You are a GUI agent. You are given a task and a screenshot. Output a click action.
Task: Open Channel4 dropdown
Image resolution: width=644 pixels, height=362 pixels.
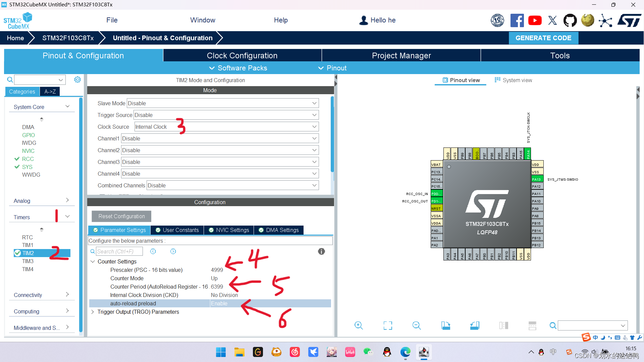coord(220,174)
